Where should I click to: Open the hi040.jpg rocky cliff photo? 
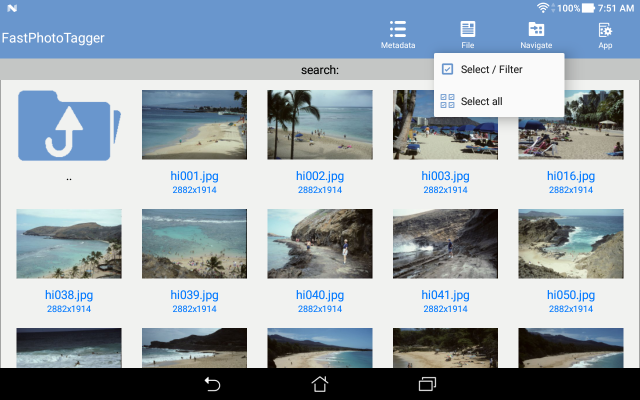coord(320,244)
